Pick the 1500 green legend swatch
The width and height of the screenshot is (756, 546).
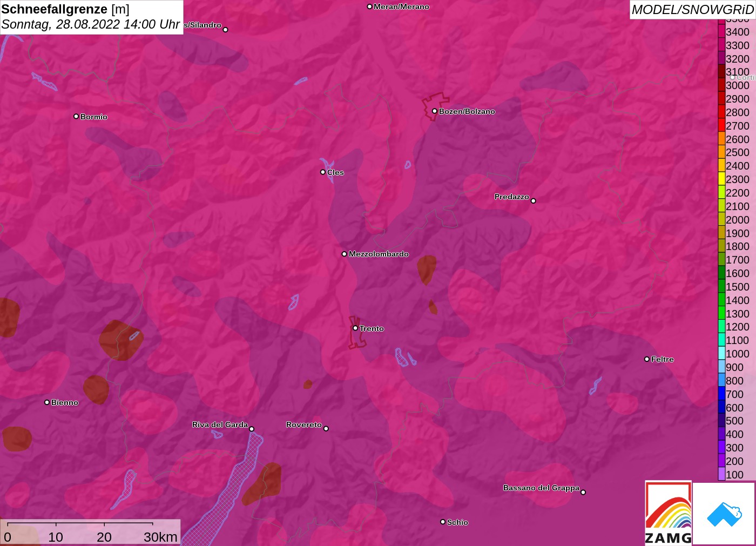point(721,286)
